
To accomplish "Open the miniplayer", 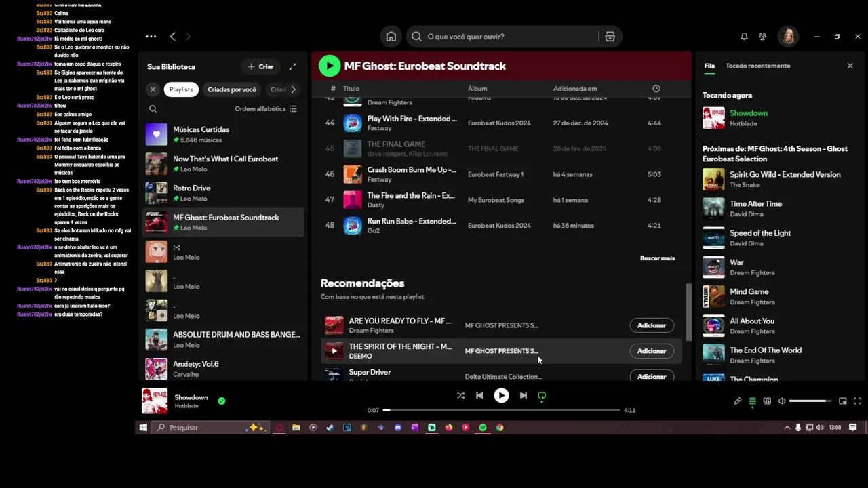I will (x=843, y=401).
